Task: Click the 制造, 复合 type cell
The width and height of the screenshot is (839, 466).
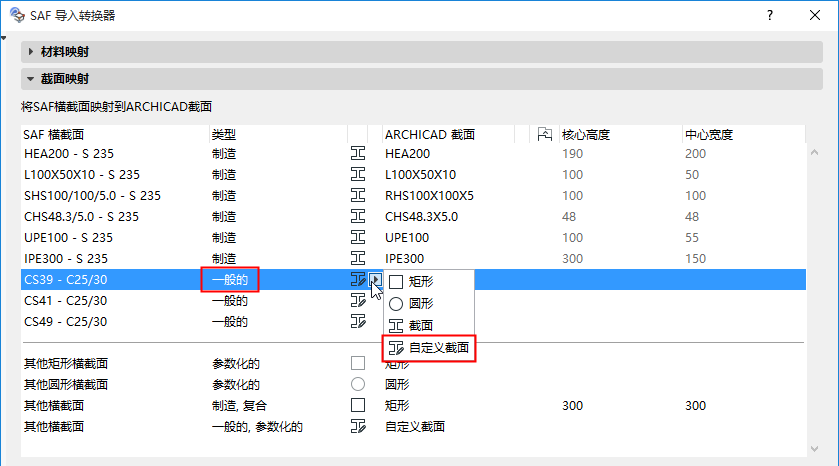Action: (239, 405)
